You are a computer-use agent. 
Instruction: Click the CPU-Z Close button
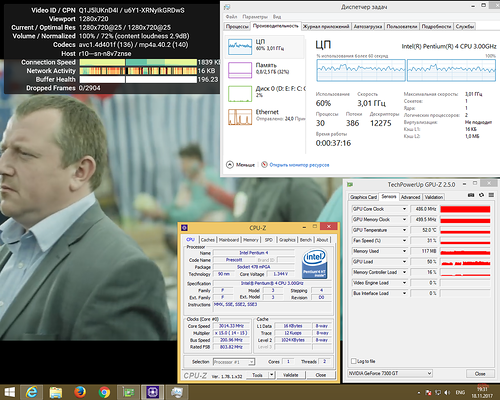[321, 375]
